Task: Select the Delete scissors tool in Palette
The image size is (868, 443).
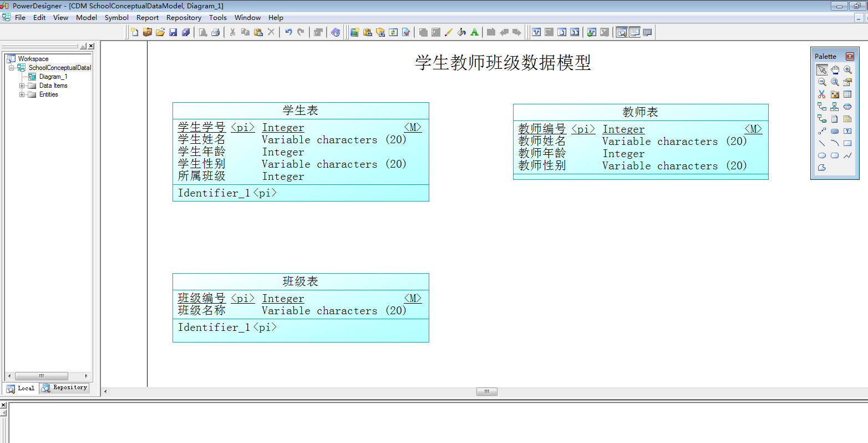Action: [x=822, y=94]
